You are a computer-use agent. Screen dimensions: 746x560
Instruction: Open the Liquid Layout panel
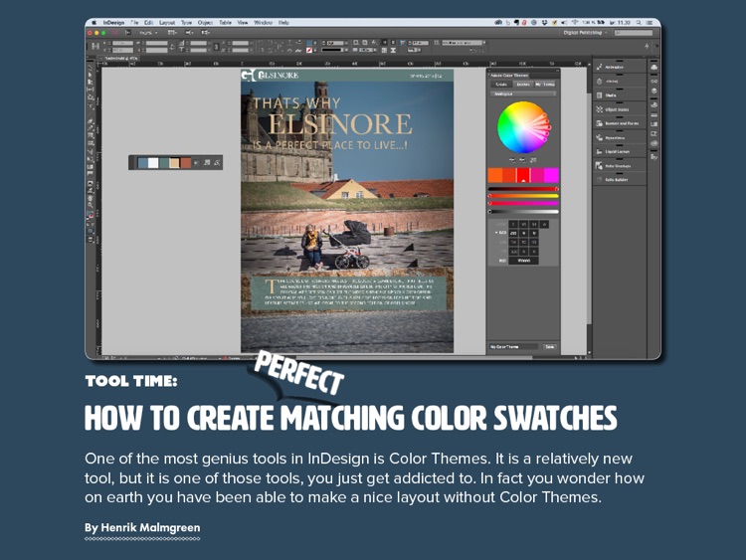click(x=619, y=151)
